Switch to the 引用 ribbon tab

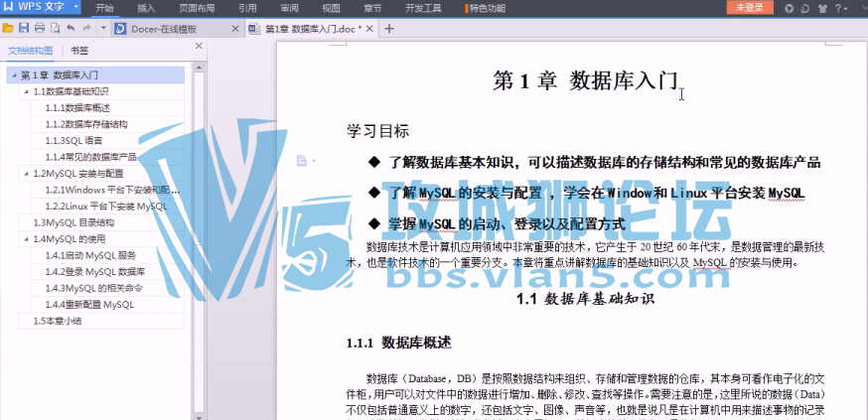(247, 8)
